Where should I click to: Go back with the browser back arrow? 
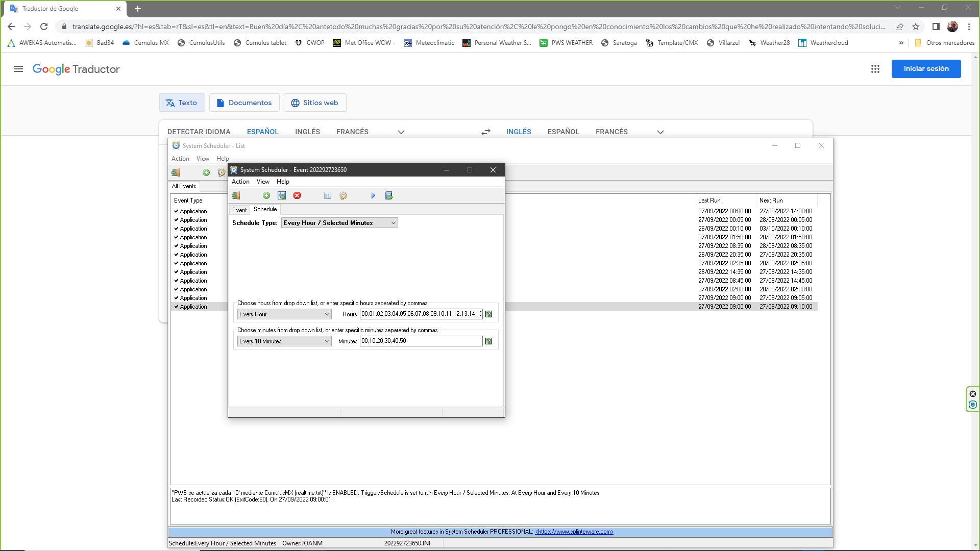(x=11, y=27)
